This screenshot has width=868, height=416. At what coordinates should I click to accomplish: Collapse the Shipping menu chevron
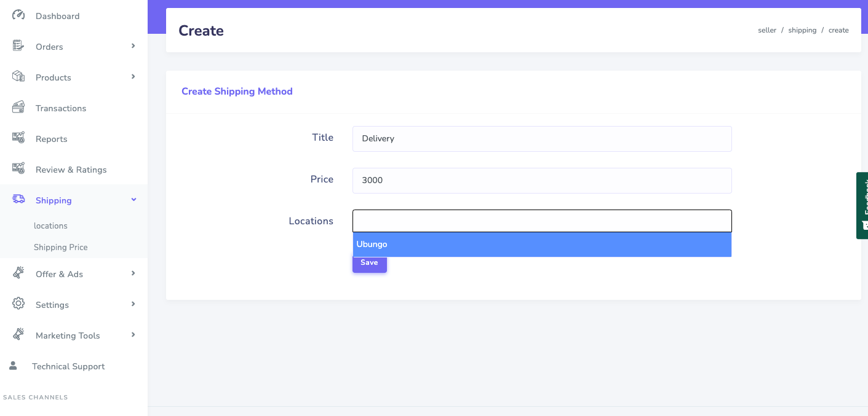(133, 200)
